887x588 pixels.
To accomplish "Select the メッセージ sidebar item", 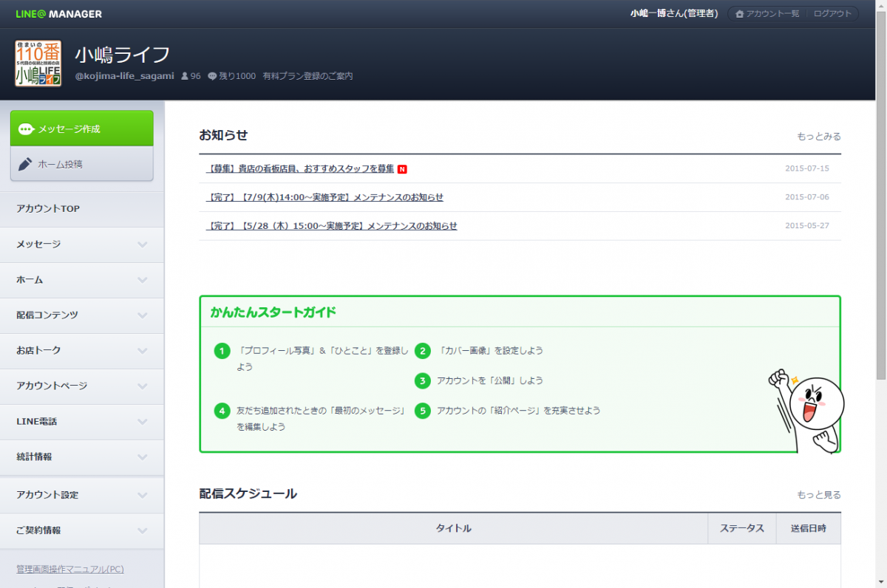I will pos(82,245).
